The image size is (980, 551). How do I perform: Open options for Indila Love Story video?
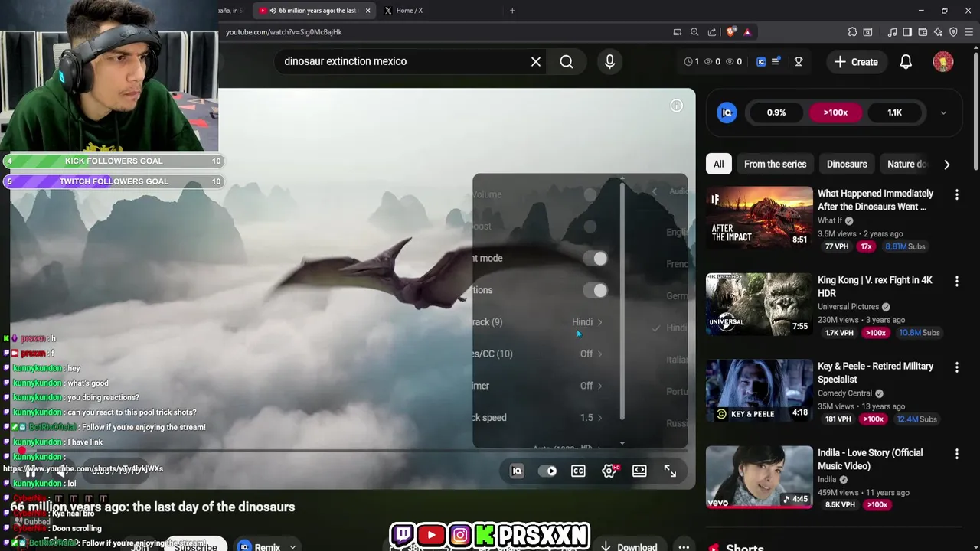tap(956, 454)
